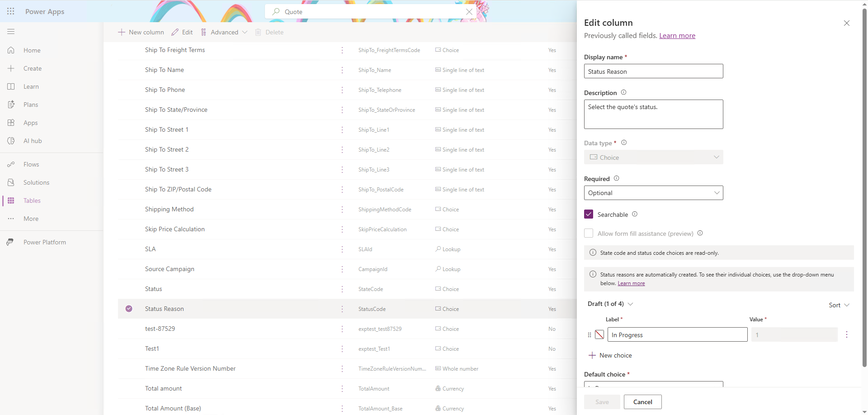Grab the drag handle of In Progress choice
Image resolution: width=868 pixels, height=415 pixels.
click(590, 335)
